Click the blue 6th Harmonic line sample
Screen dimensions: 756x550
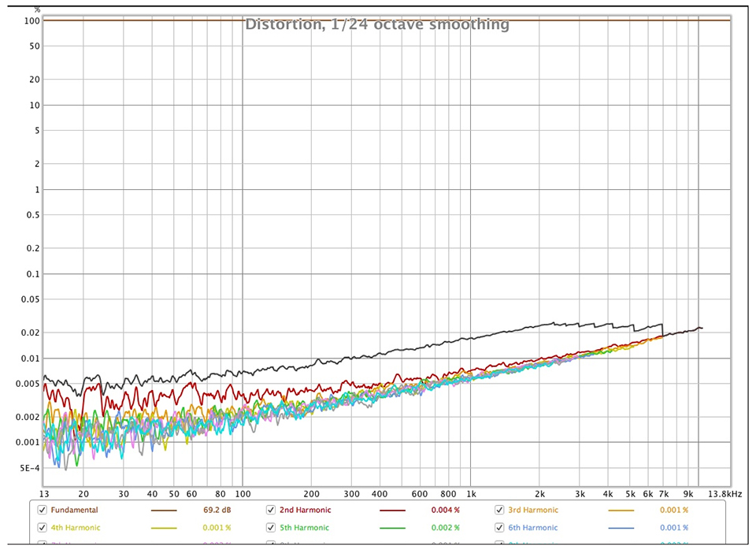(x=621, y=529)
